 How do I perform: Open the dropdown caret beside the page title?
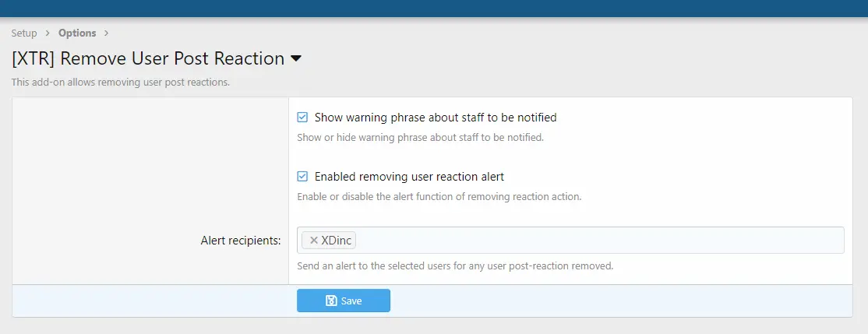point(296,58)
